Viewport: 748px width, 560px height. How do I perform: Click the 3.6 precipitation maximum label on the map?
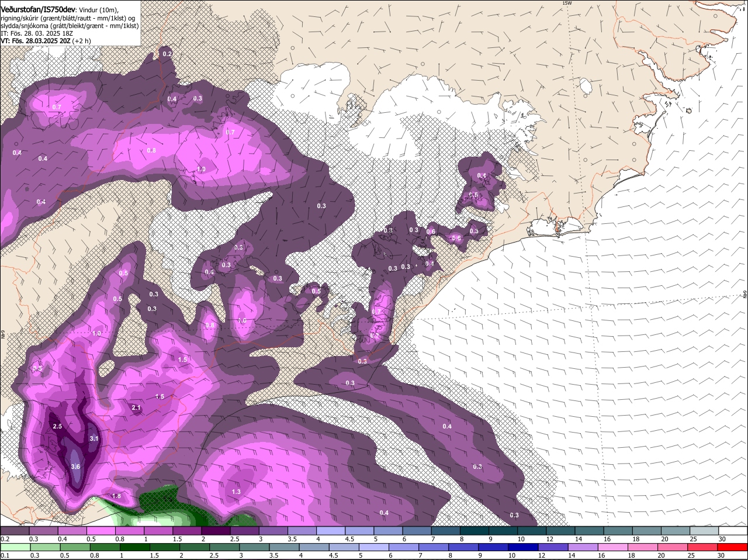[x=75, y=466]
